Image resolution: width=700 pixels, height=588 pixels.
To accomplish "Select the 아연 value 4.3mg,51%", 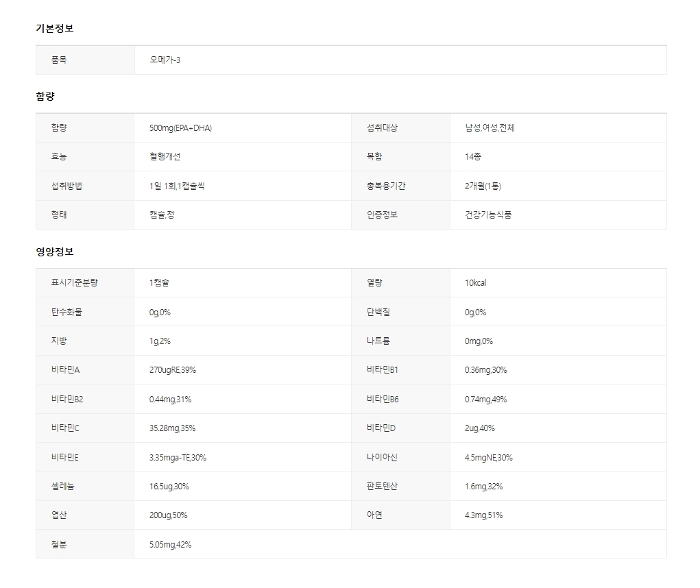I will pos(483,515).
